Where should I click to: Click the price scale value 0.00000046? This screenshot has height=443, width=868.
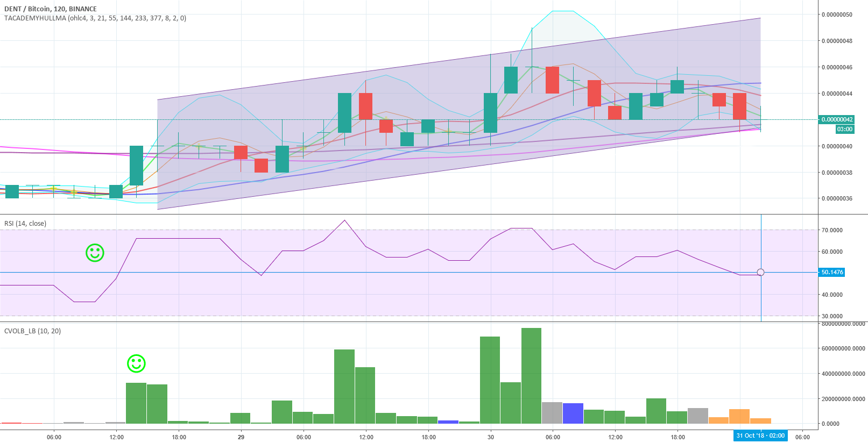click(x=837, y=67)
